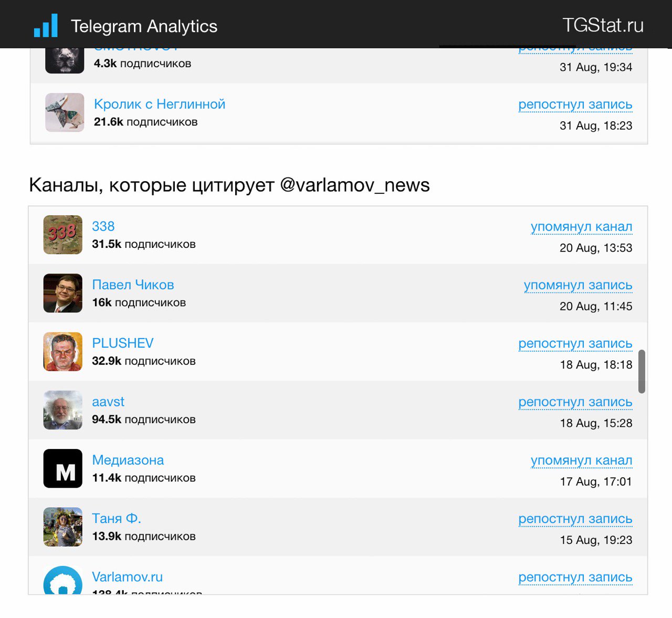The height and width of the screenshot is (618, 672).
Task: Click упомянул канал in 338 row
Action: tap(581, 227)
